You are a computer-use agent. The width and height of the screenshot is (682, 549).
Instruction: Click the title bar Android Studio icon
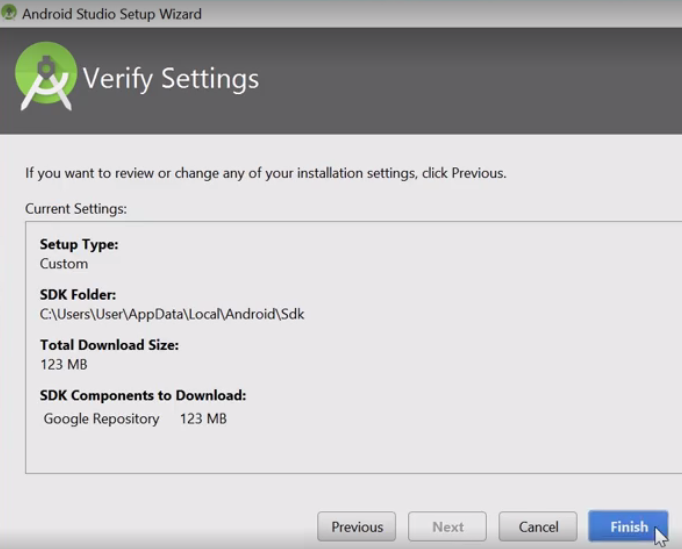click(9, 12)
